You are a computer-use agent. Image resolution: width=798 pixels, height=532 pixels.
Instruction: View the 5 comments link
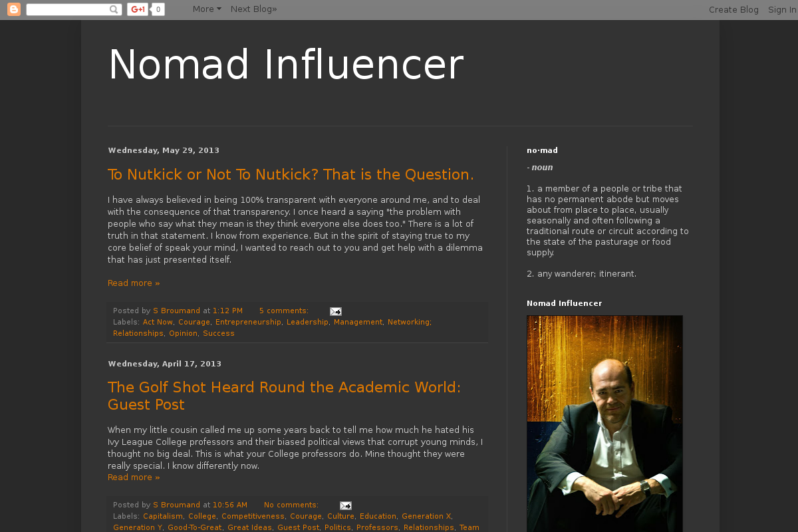click(x=283, y=311)
